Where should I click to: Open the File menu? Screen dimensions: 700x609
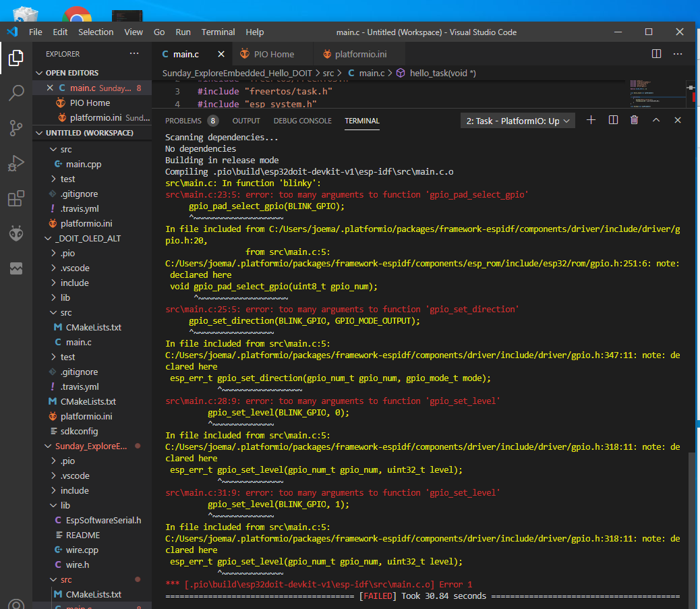tap(35, 32)
